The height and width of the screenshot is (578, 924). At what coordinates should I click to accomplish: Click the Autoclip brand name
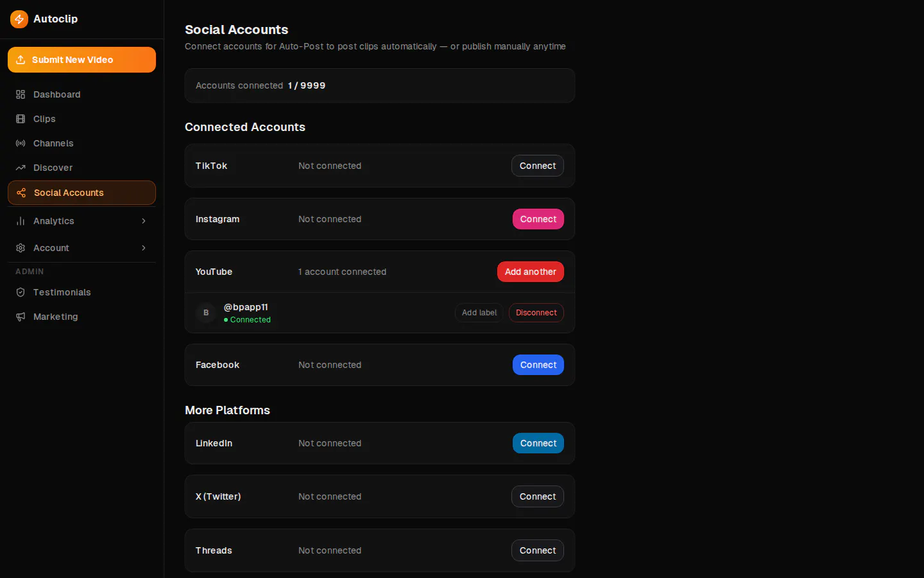click(x=55, y=19)
